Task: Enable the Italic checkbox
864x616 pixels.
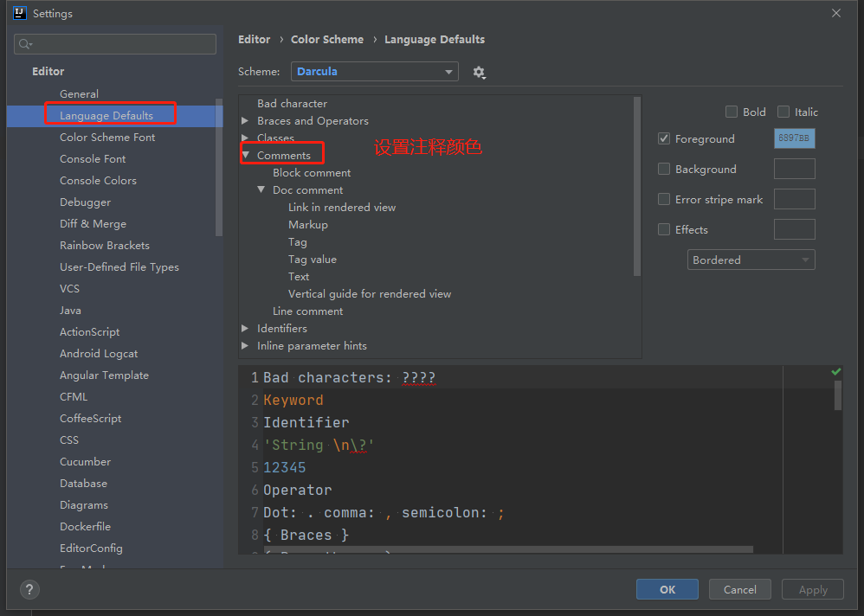Action: 783,112
